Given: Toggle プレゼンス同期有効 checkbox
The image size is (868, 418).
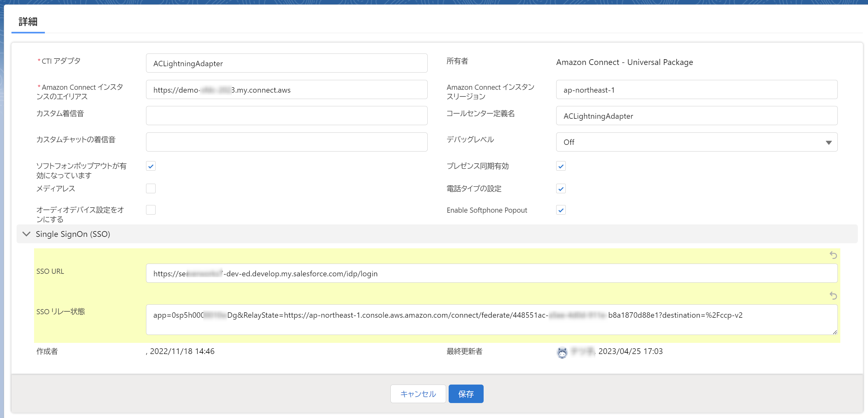Looking at the screenshot, I should (561, 166).
